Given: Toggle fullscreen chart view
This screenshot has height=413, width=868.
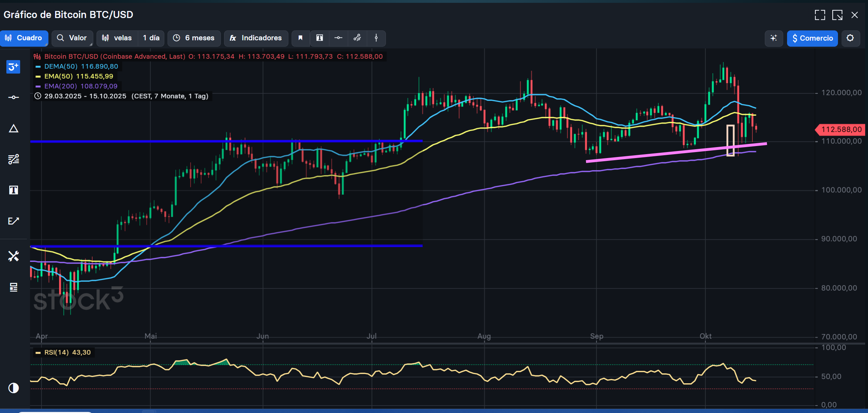Looking at the screenshot, I should click(820, 15).
